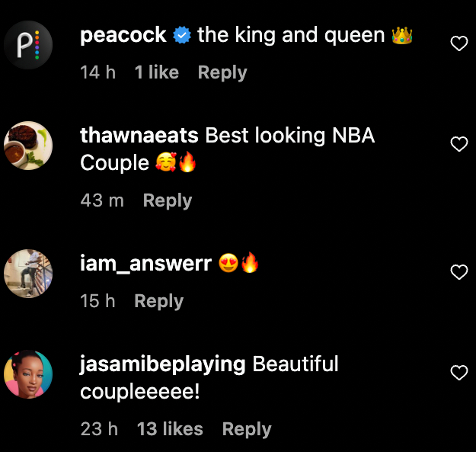
Task: Like thawnaeats' comment with heart icon
Action: (x=459, y=144)
